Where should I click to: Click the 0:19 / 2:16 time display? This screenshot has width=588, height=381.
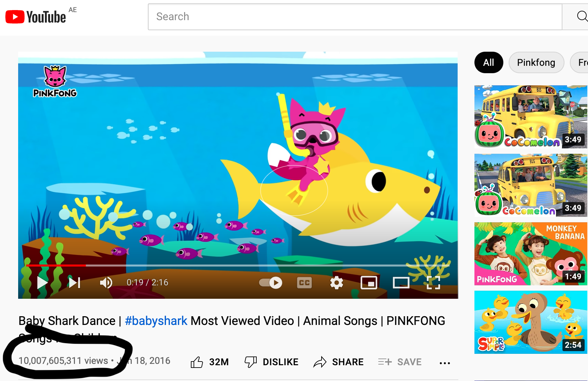point(148,283)
